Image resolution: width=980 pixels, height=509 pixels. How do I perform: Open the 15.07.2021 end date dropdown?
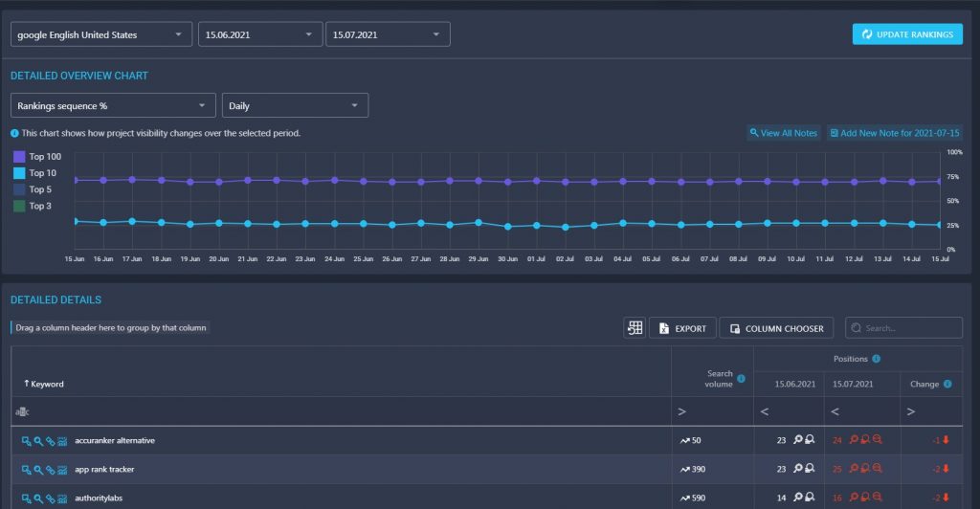388,34
